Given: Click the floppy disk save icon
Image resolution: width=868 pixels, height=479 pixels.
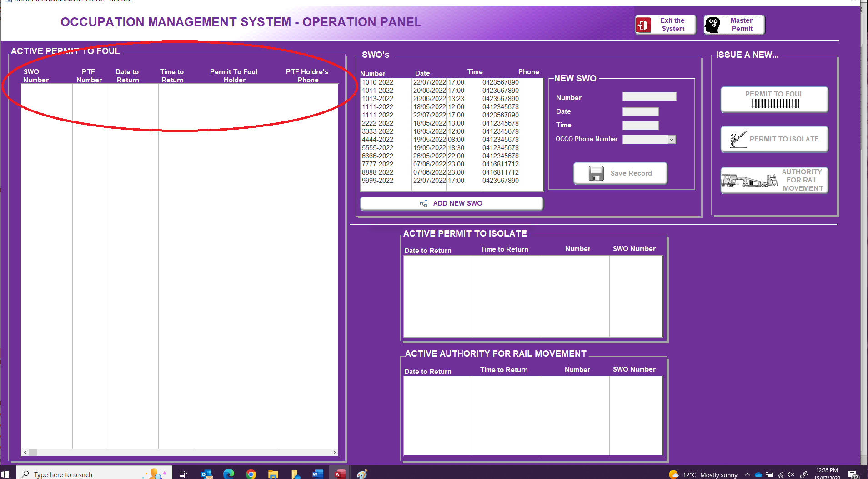Looking at the screenshot, I should tap(596, 173).
